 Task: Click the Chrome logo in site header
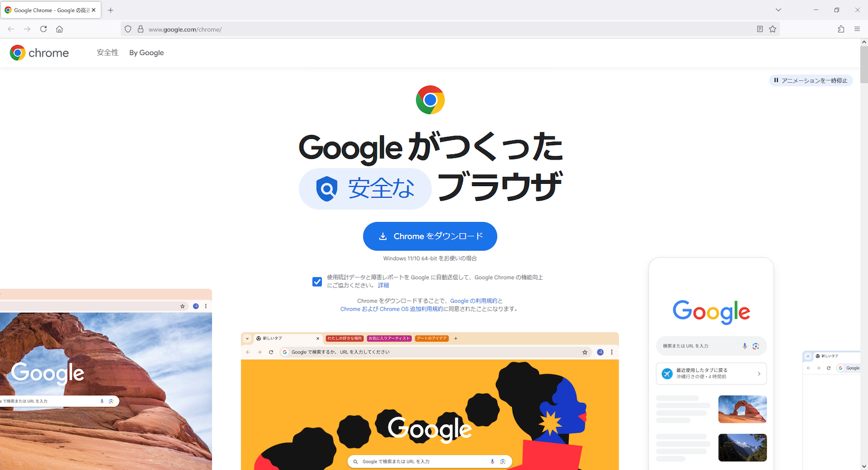(39, 53)
